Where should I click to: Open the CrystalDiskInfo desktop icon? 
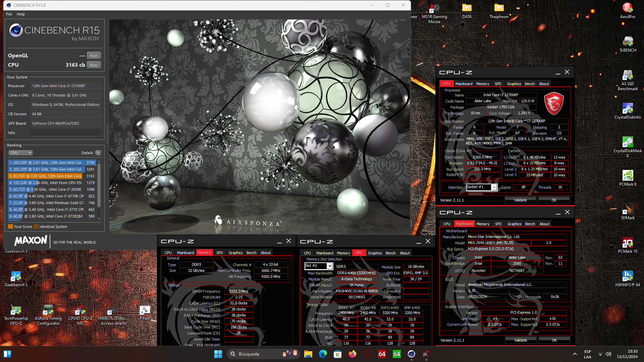[628, 111]
